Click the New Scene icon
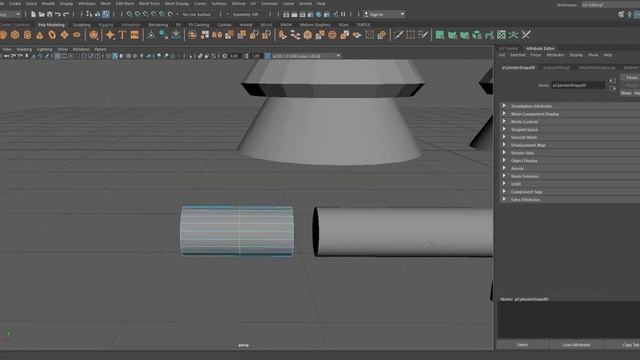This screenshot has height=360, width=640. click(x=33, y=14)
